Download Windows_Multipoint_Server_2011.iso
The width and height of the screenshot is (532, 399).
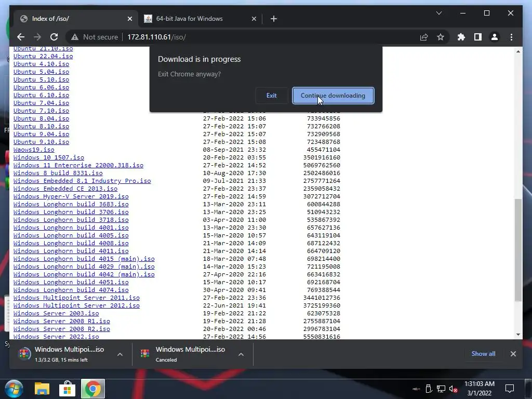coord(76,298)
